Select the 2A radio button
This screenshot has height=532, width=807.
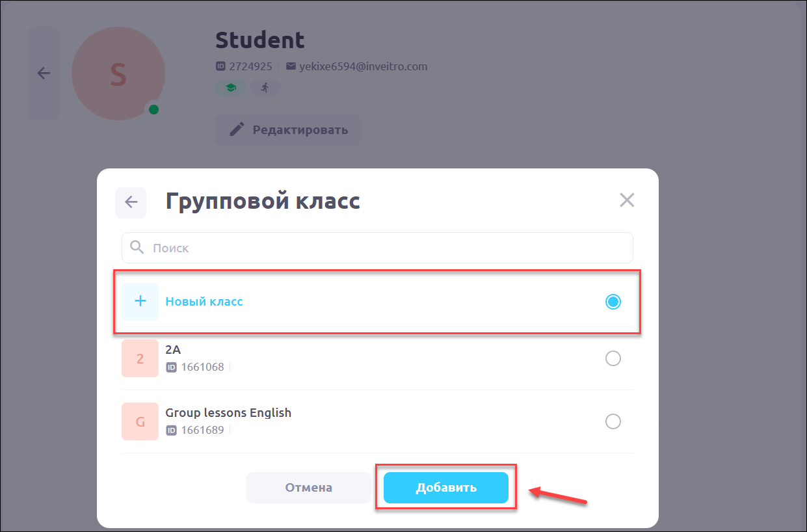pyautogui.click(x=613, y=358)
